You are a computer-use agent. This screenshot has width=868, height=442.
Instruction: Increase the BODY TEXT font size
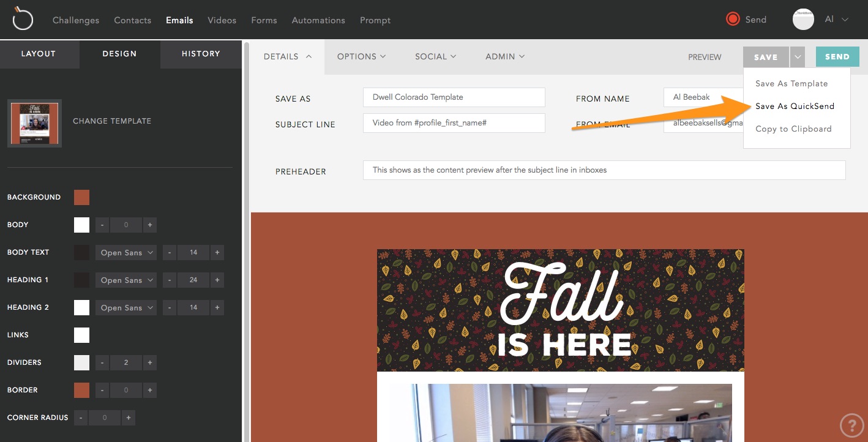217,252
